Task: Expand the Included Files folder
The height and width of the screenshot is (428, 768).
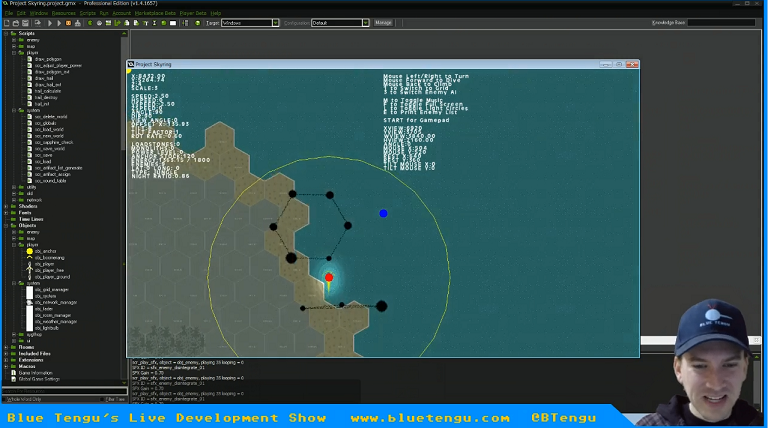Action: coord(6,353)
